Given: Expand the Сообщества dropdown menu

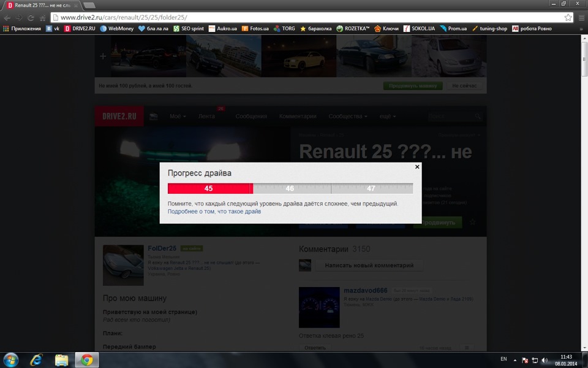Looking at the screenshot, I should pyautogui.click(x=348, y=117).
